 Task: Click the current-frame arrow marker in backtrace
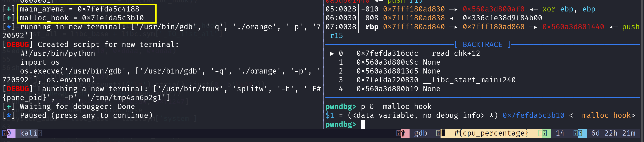(x=332, y=54)
